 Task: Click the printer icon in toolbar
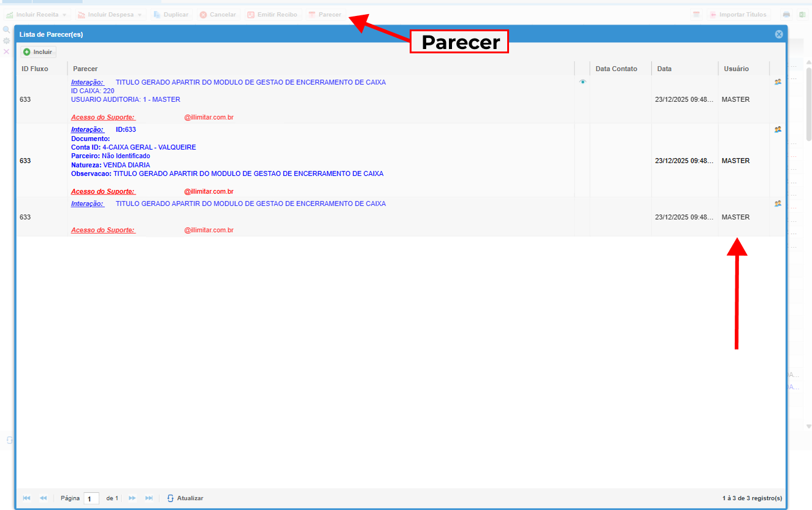tap(786, 15)
